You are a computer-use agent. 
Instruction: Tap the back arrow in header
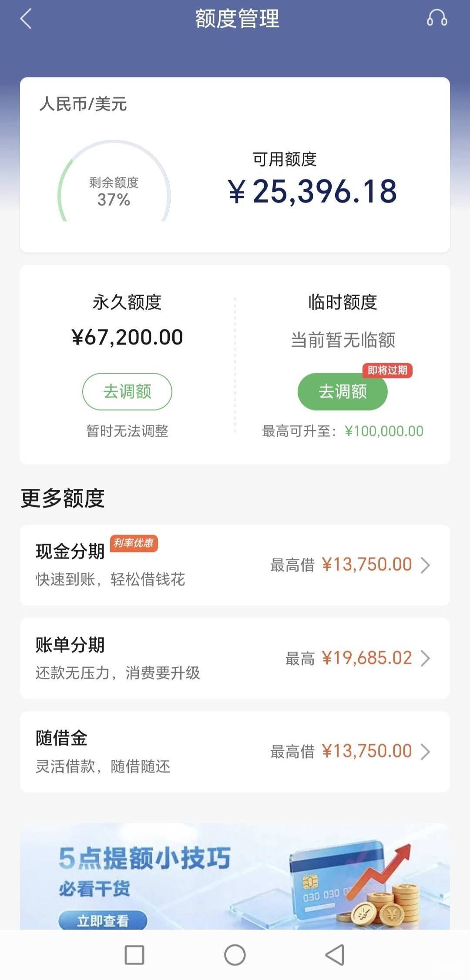tap(27, 19)
